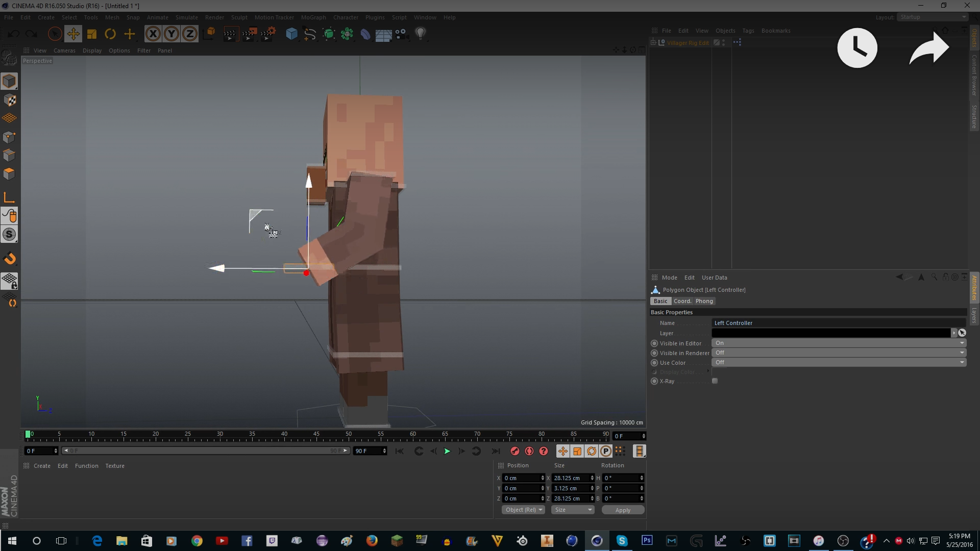Switch to Polygons mode

tap(9, 174)
